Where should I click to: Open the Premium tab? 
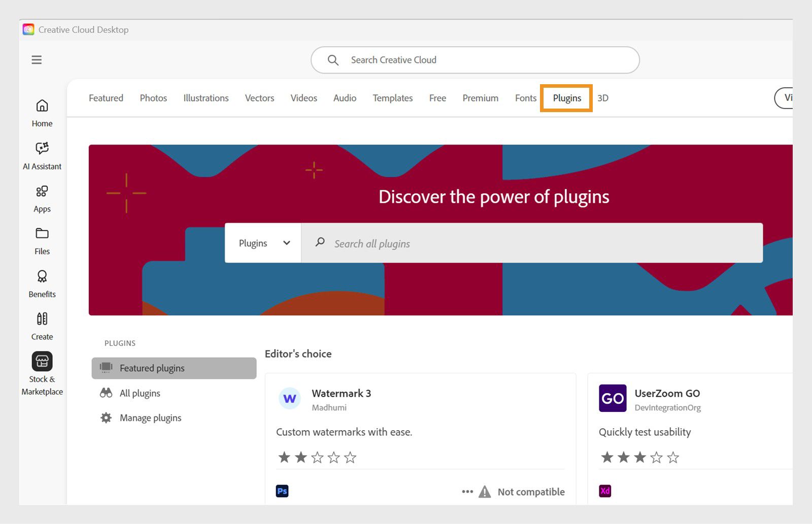point(480,98)
